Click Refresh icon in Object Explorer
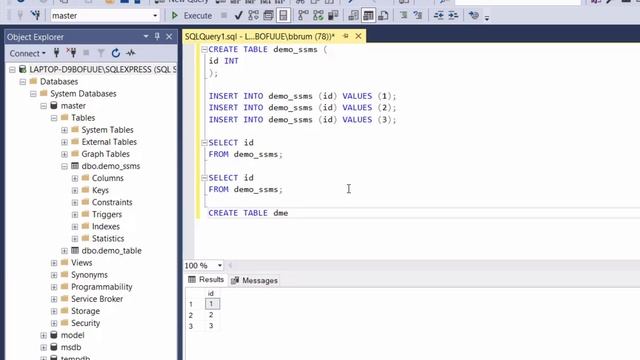This screenshot has width=640, height=360. 116,53
